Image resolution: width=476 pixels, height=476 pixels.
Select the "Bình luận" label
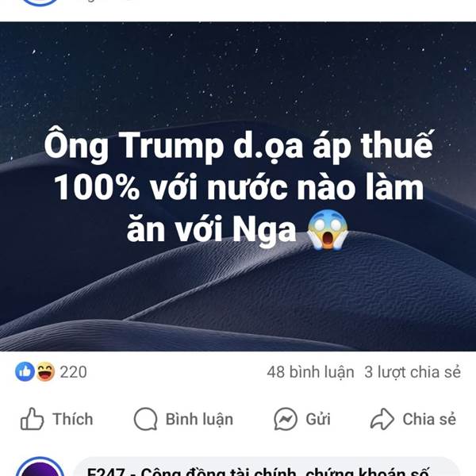tap(199, 419)
